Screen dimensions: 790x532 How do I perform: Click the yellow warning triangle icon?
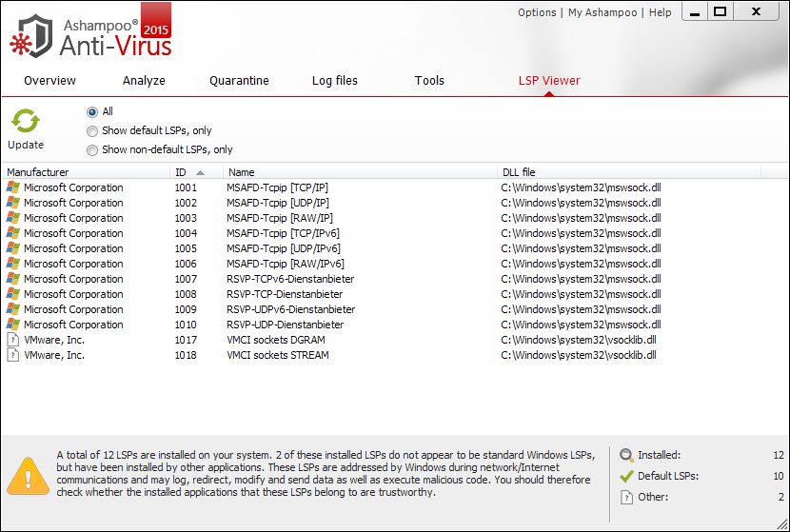[29, 476]
